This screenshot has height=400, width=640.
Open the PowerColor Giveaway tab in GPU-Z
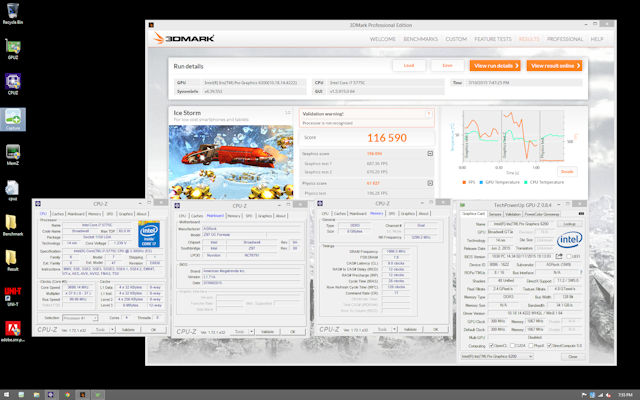coord(542,214)
